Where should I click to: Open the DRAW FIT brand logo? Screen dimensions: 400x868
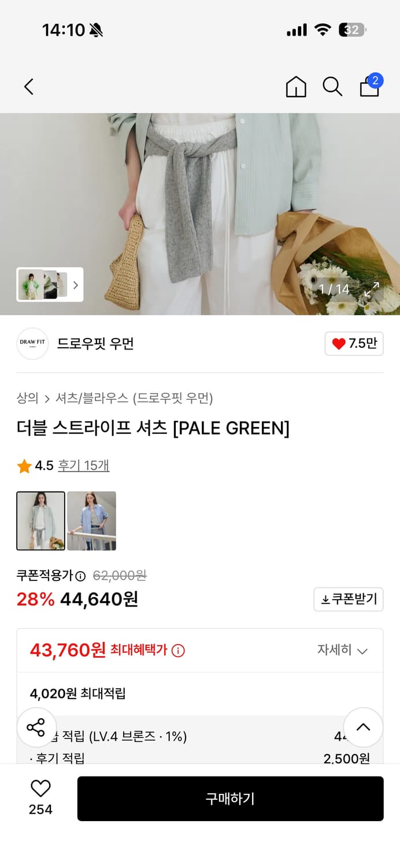point(32,344)
